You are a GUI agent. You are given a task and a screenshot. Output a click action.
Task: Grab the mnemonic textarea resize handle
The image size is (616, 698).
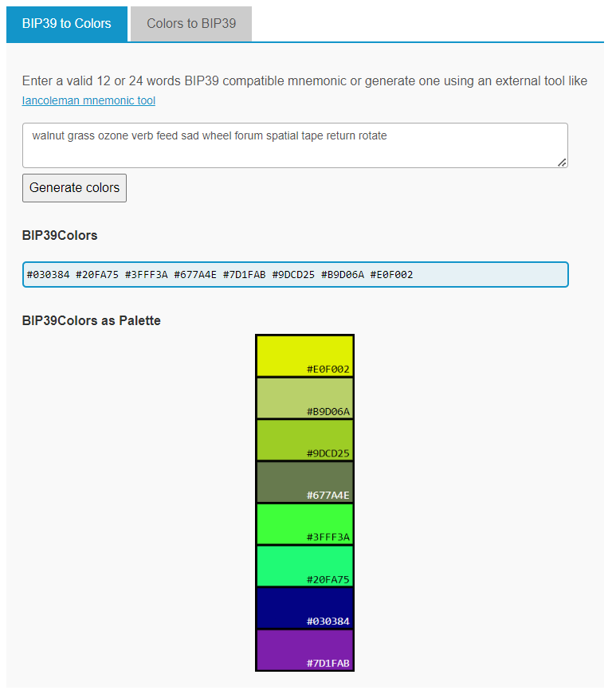point(562,162)
